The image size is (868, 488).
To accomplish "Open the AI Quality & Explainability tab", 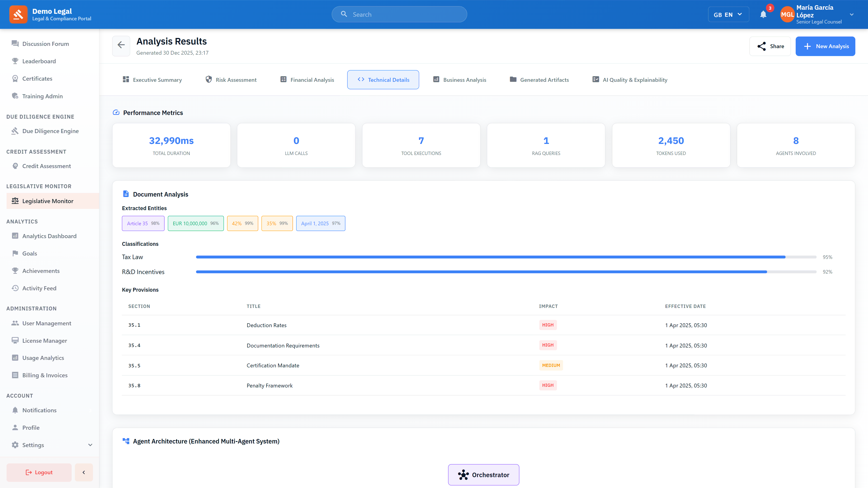I will (630, 80).
